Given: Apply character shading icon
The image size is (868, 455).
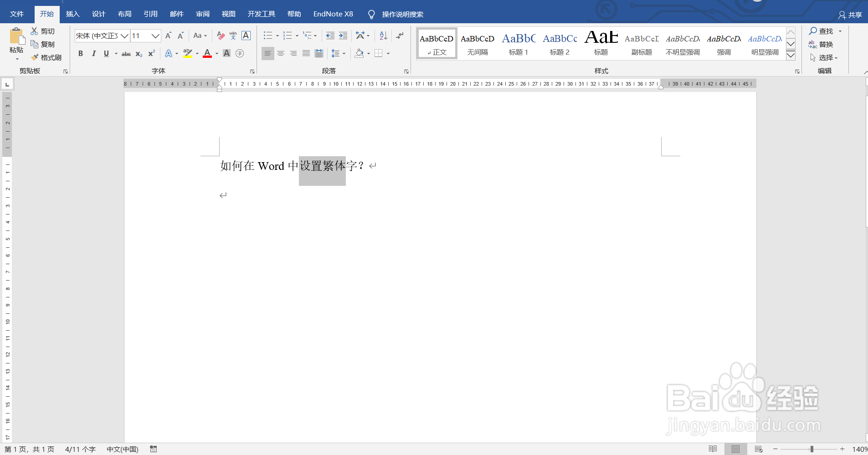Looking at the screenshot, I should tap(226, 53).
